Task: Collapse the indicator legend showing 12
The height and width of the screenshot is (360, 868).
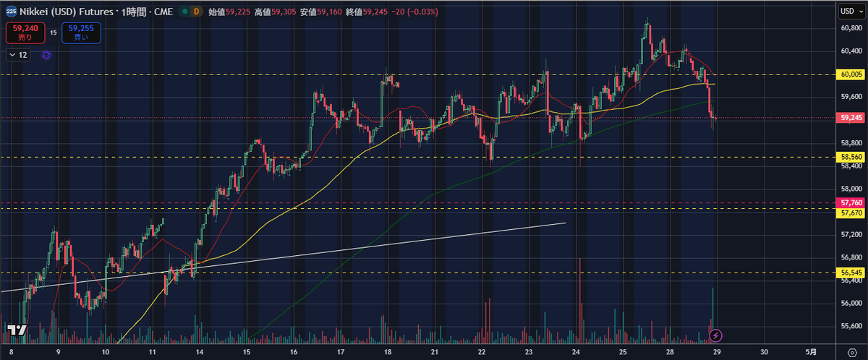Action: click(x=19, y=55)
